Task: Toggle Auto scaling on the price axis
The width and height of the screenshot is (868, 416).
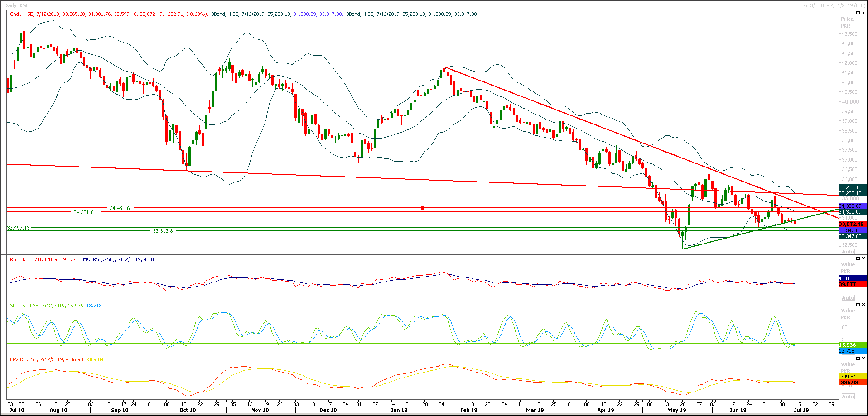Action: pos(848,252)
